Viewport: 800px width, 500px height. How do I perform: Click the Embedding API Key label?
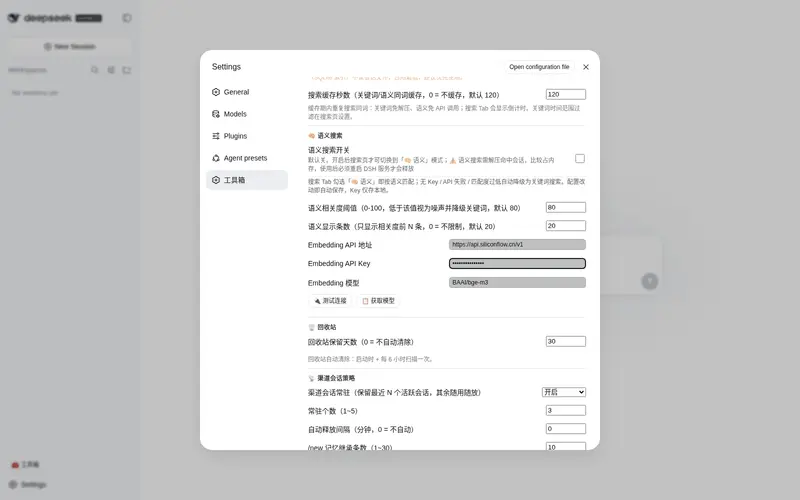coord(339,263)
